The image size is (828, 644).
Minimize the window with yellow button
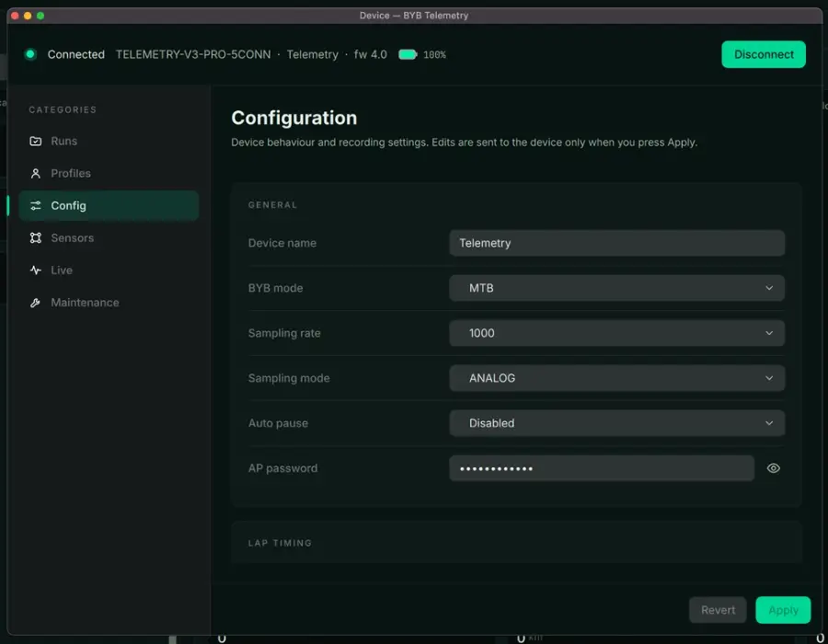[x=28, y=16]
